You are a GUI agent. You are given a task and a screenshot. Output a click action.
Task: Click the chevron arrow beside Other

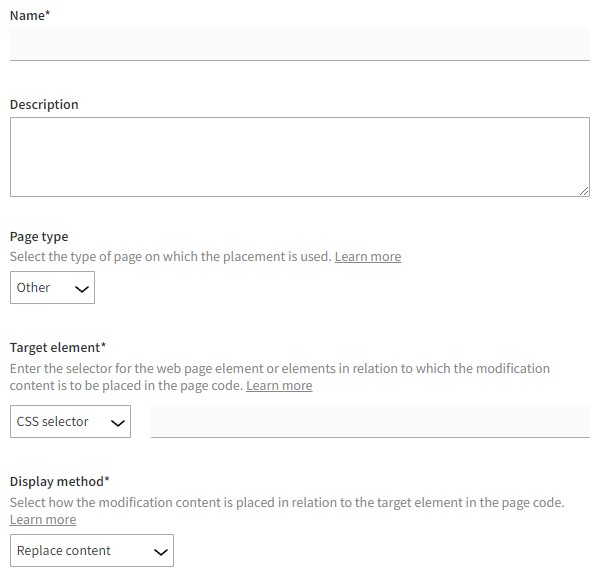(82, 289)
